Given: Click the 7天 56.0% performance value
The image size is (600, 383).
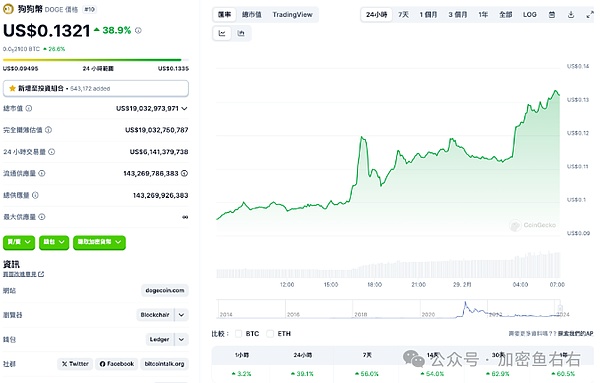Looking at the screenshot, I should pos(368,373).
